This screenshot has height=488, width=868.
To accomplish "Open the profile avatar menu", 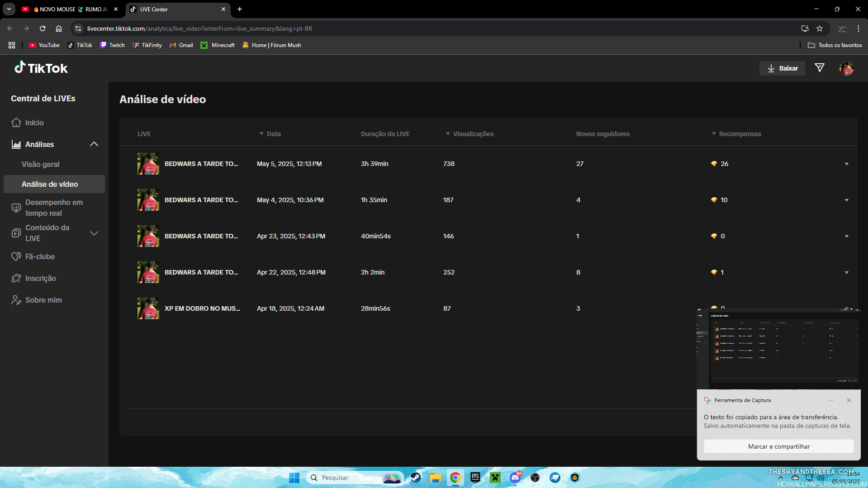I will click(x=846, y=68).
